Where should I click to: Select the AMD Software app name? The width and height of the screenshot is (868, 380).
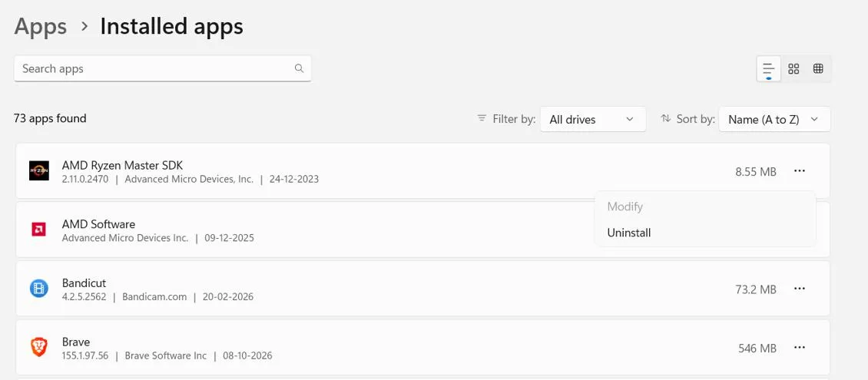(x=98, y=224)
